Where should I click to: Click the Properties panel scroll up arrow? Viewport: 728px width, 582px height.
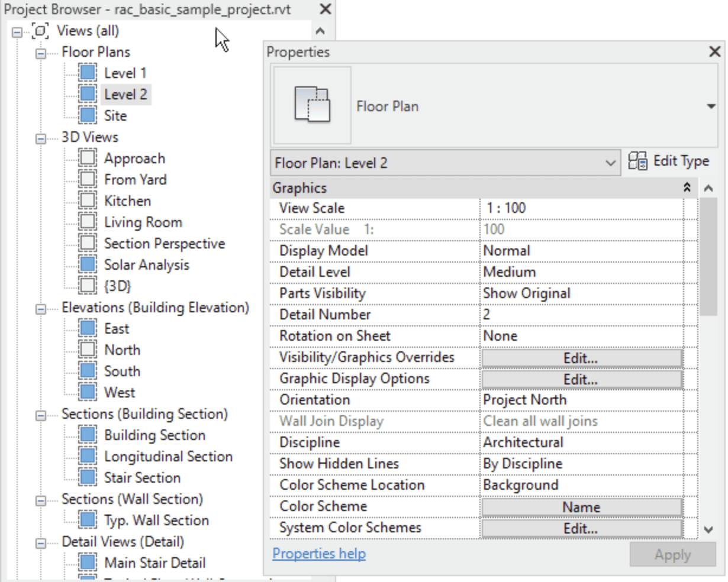[x=709, y=189]
